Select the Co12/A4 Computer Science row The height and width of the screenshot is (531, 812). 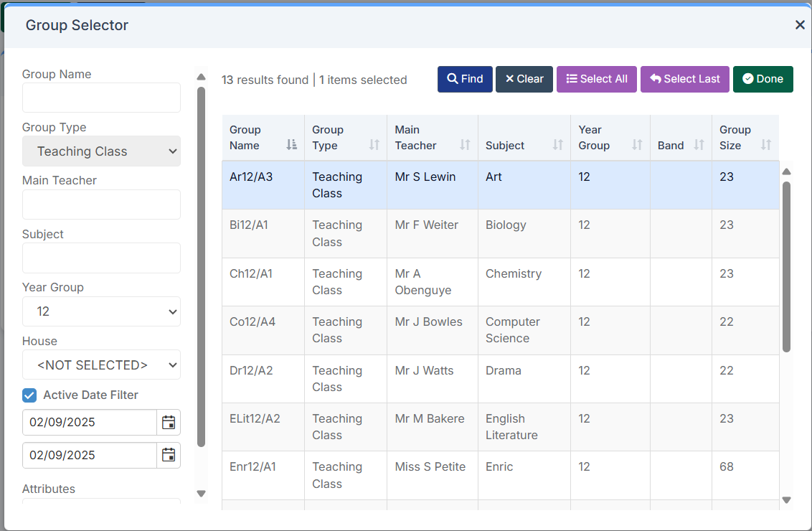tap(500, 331)
